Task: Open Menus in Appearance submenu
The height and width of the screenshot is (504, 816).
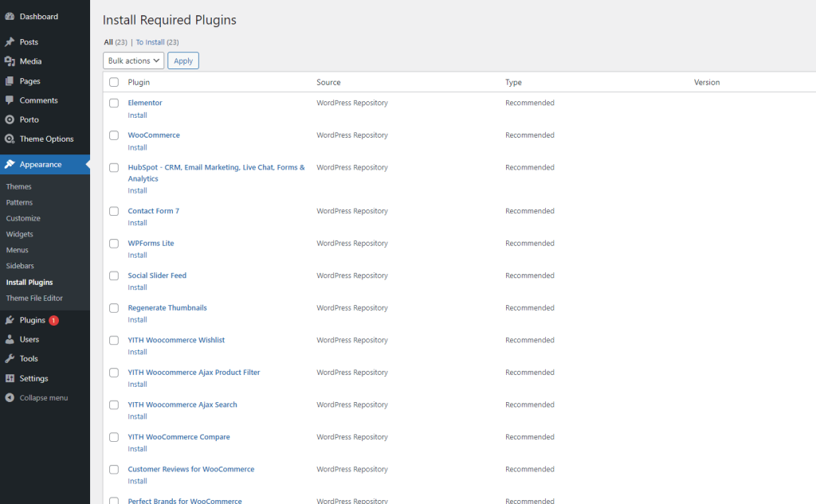Action: [18, 250]
